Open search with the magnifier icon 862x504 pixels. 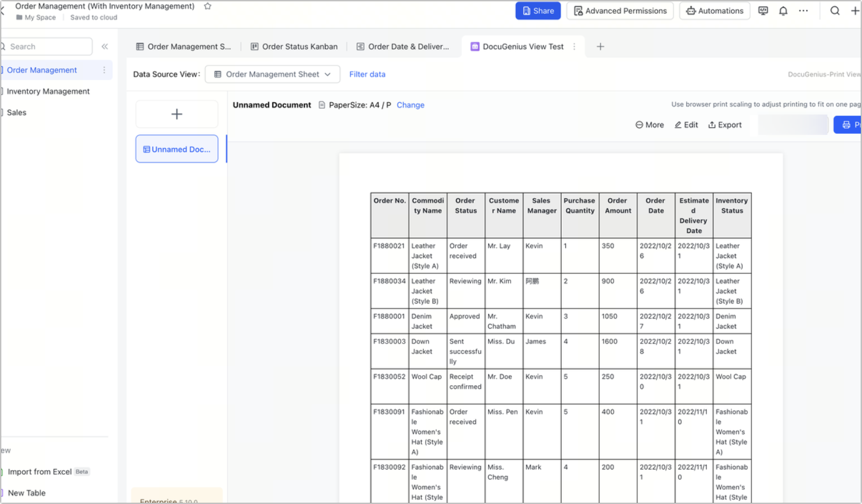[x=835, y=10]
